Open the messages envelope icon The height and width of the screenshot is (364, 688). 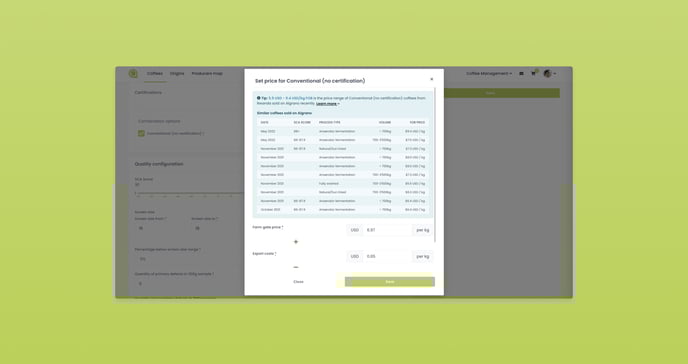click(x=521, y=74)
